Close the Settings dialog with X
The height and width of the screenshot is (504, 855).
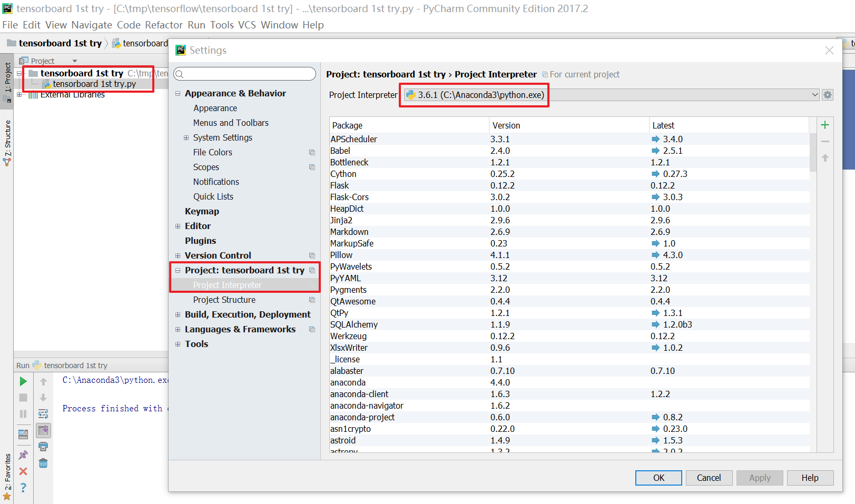[829, 50]
